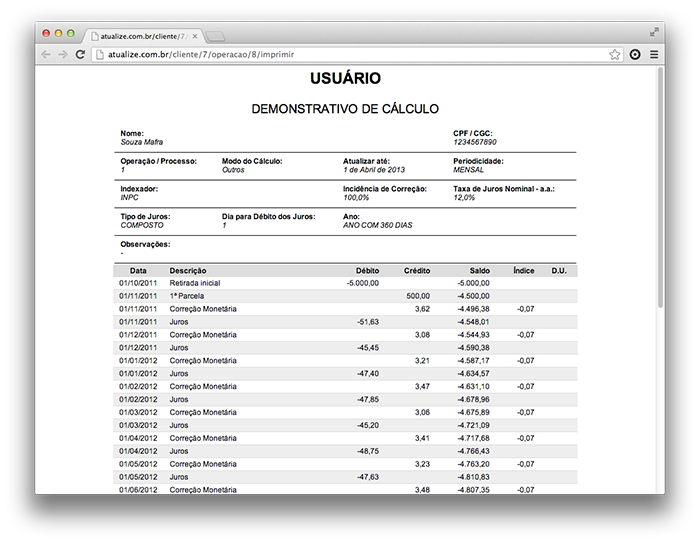
Task: Click the D.U. column header
Action: [x=558, y=271]
